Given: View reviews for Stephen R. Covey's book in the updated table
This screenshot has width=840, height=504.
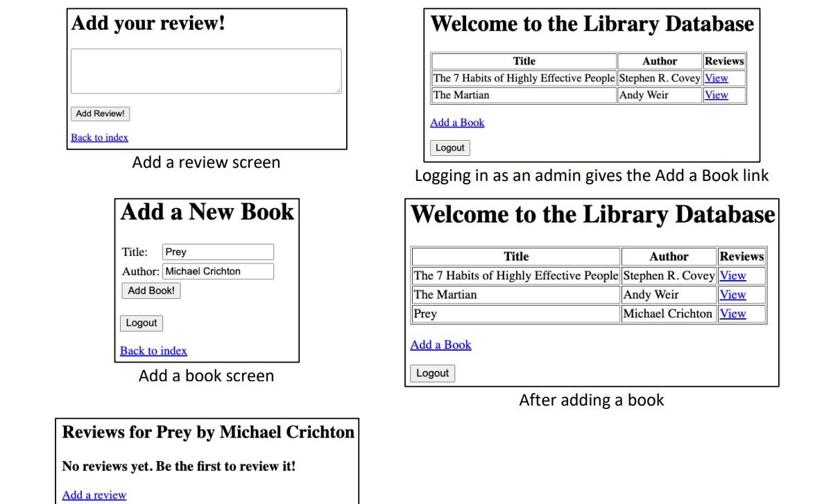Looking at the screenshot, I should coord(732,275).
